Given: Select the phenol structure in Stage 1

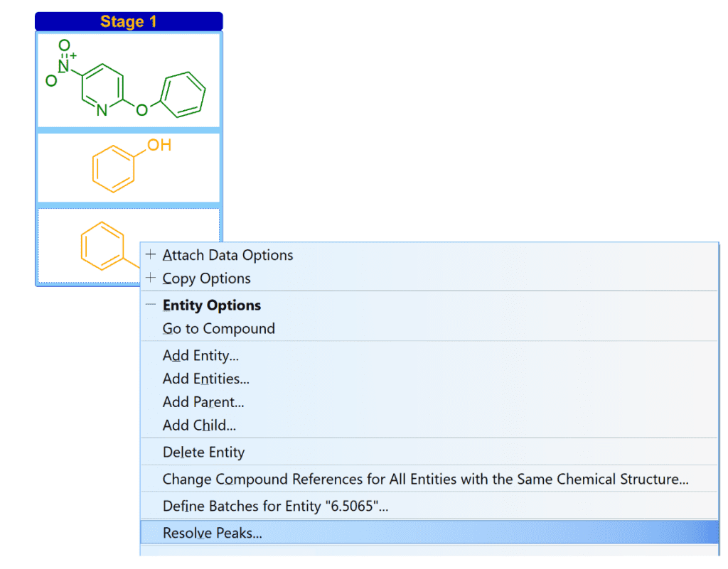Looking at the screenshot, I should 128,166.
